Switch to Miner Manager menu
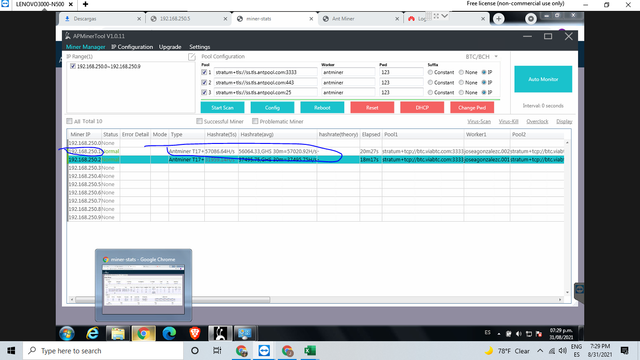 (x=85, y=47)
